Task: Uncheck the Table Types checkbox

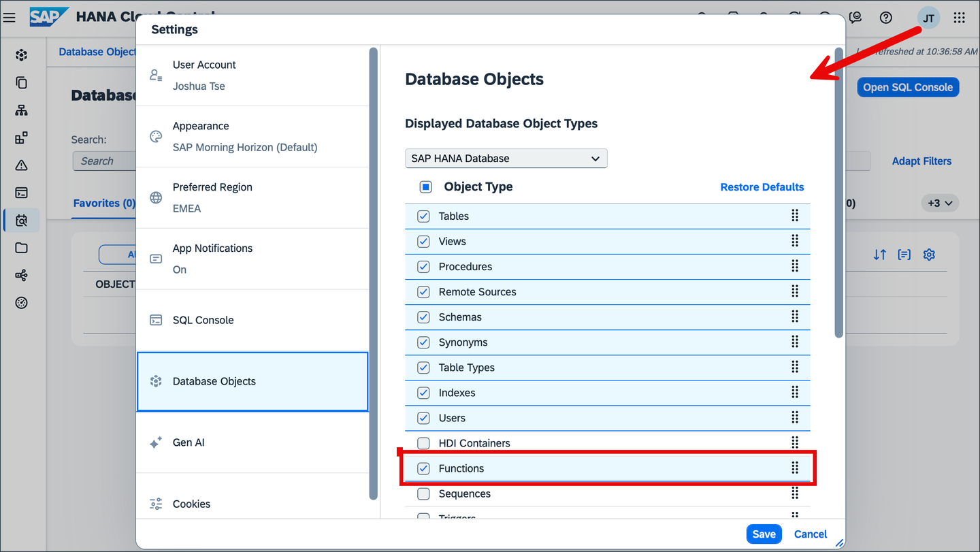Action: [x=423, y=368]
